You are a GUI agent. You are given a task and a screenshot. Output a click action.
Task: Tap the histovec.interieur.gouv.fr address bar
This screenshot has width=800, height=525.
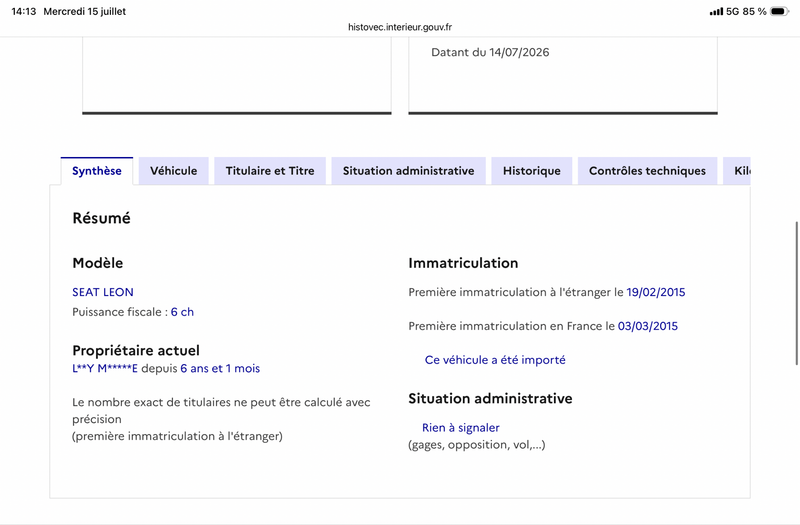(400, 27)
